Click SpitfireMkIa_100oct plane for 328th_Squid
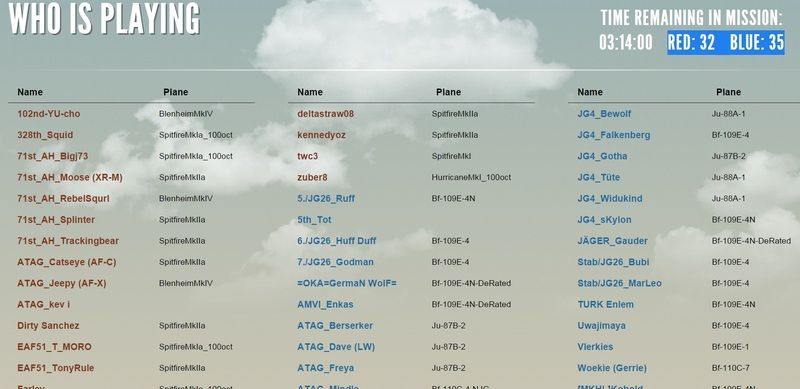The width and height of the screenshot is (800, 389). coord(196,135)
